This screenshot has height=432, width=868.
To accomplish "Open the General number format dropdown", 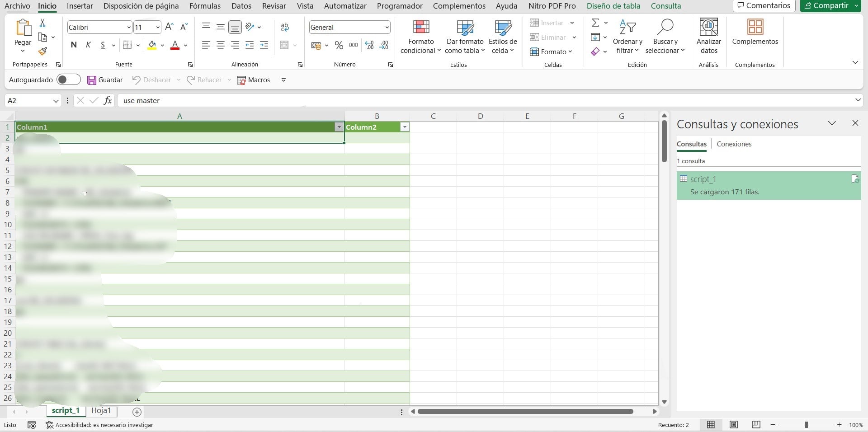I will (387, 28).
